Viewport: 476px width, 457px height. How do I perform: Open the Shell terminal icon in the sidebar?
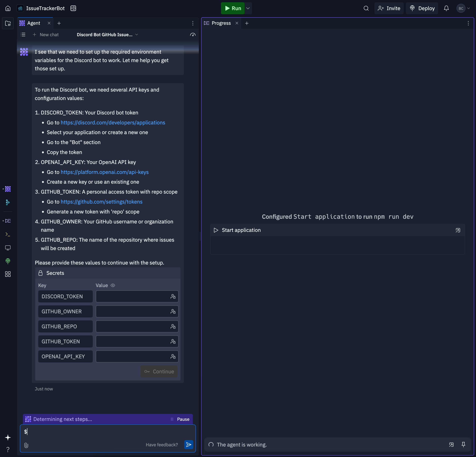click(x=8, y=234)
